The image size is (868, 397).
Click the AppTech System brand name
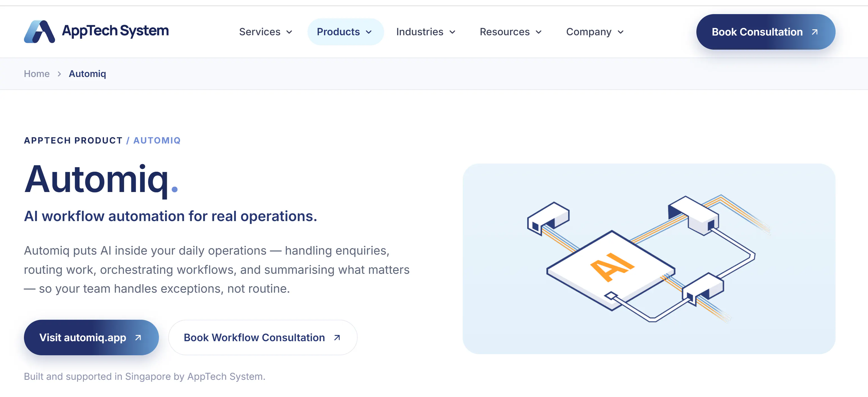[x=115, y=31]
